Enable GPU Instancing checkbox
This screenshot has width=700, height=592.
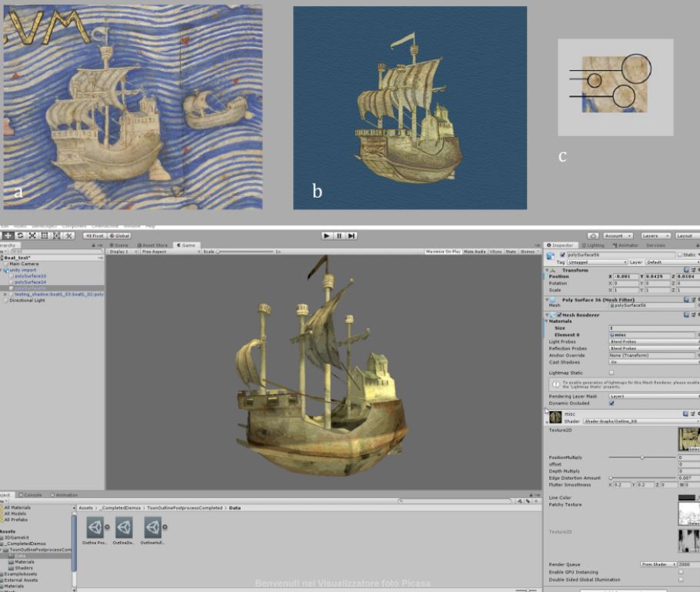click(x=680, y=572)
